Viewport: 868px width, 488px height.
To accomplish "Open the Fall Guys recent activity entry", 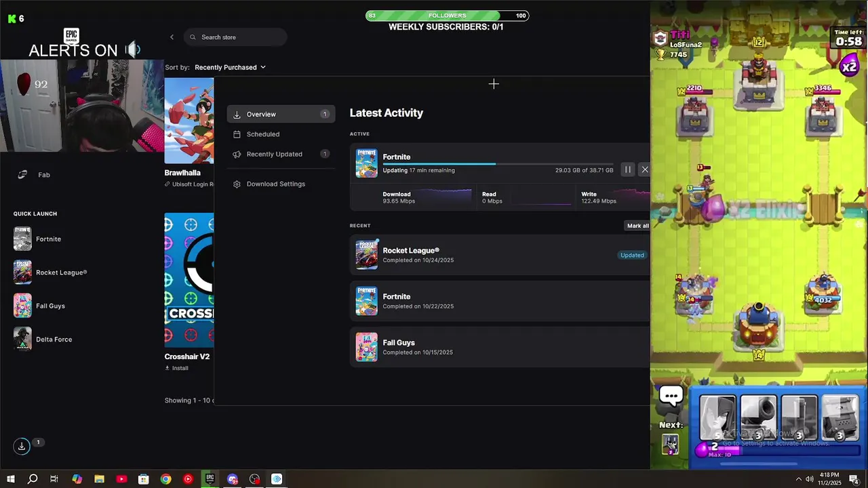I will click(500, 347).
